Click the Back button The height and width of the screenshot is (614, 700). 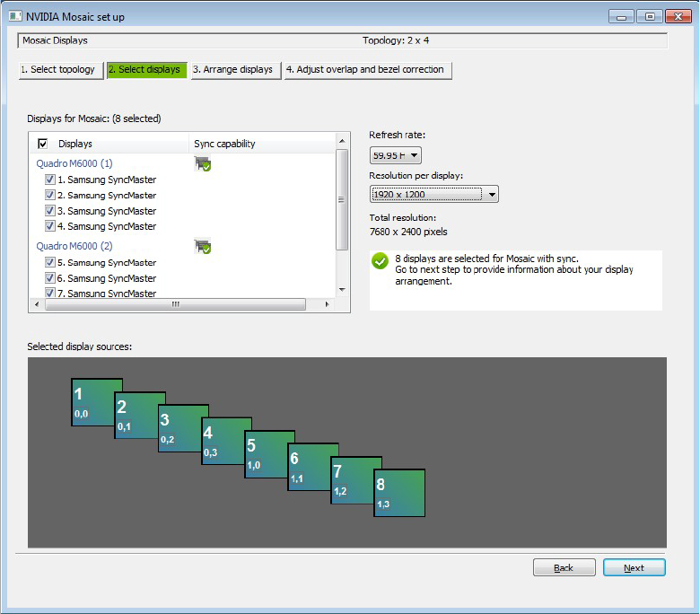pyautogui.click(x=564, y=567)
